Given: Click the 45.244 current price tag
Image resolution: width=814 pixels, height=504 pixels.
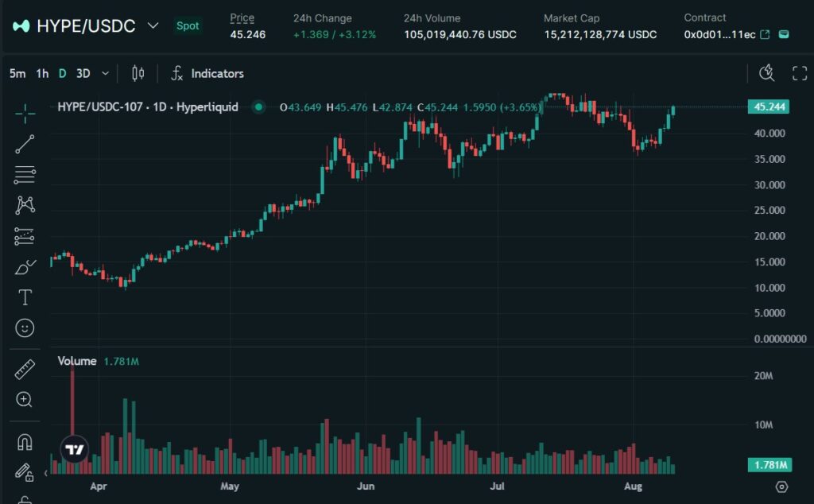Looking at the screenshot, I should coord(769,107).
